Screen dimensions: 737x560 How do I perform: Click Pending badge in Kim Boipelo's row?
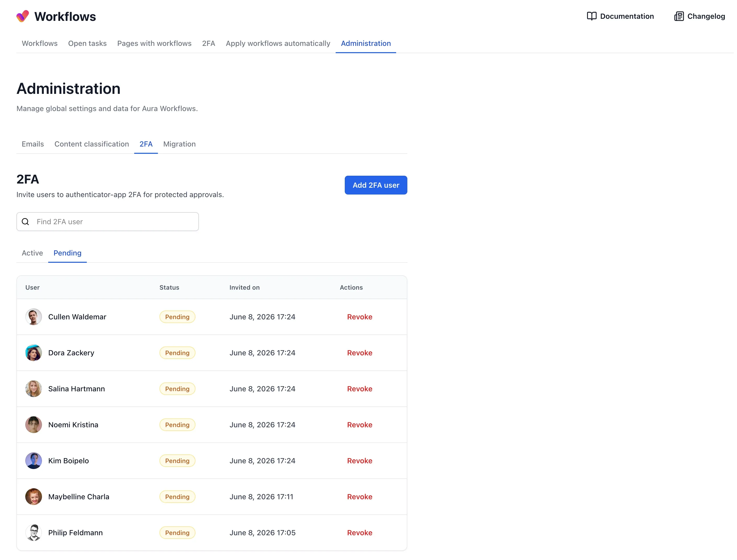pyautogui.click(x=177, y=461)
